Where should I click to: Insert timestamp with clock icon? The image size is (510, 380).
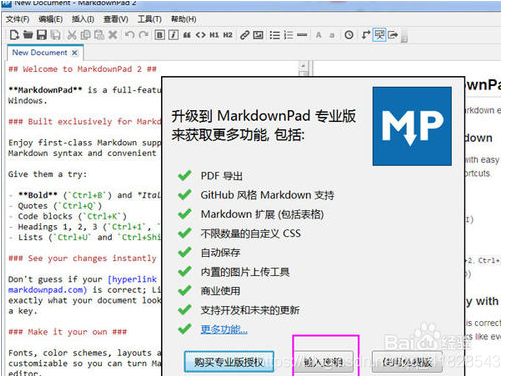(349, 35)
